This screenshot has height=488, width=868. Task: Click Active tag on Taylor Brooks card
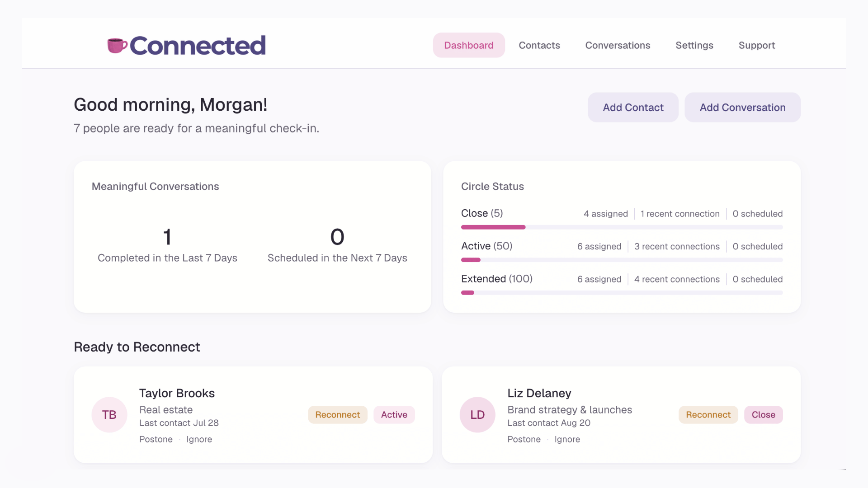point(394,415)
